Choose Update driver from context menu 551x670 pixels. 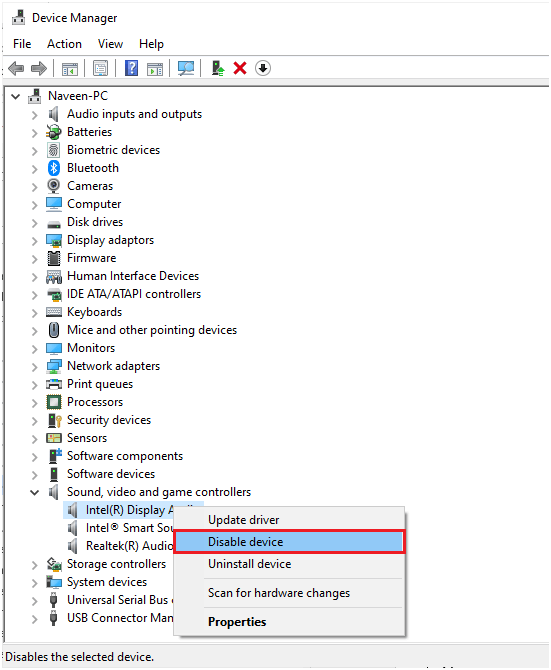[x=243, y=520]
